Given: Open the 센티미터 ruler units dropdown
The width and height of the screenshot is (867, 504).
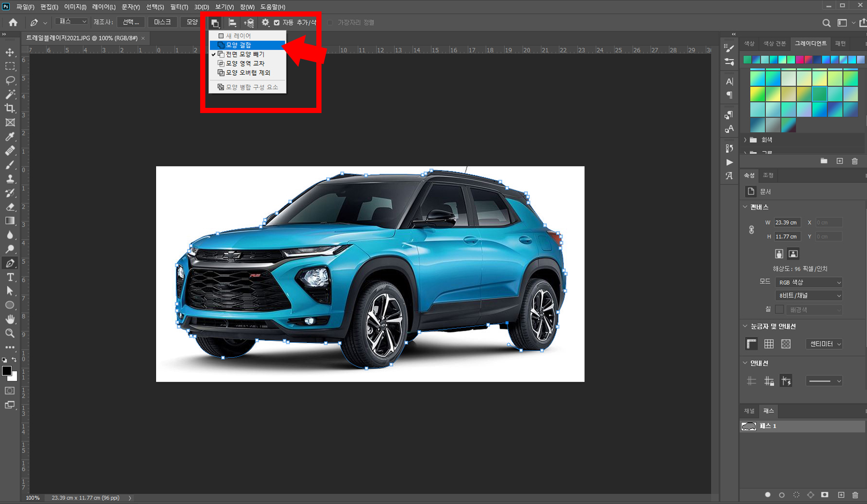Looking at the screenshot, I should (824, 344).
